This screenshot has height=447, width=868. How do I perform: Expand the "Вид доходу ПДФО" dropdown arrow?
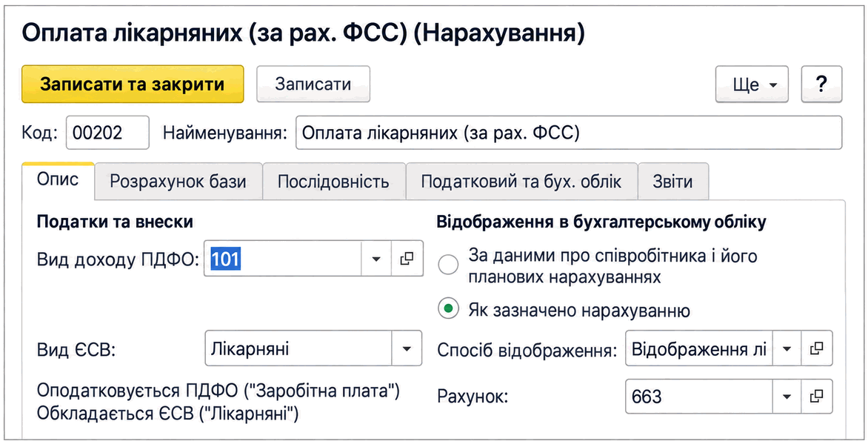[x=376, y=259]
